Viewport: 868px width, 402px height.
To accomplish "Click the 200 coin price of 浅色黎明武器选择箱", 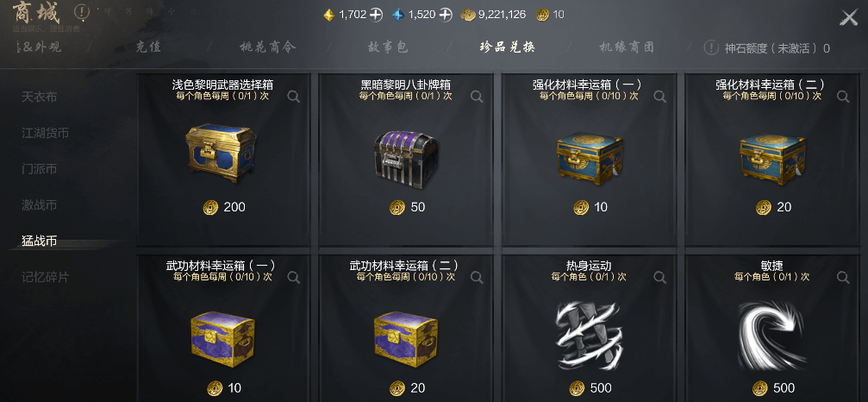I will tap(224, 208).
